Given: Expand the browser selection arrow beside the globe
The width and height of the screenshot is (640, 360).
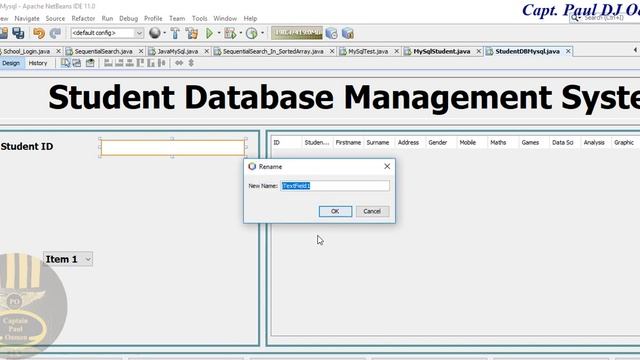Looking at the screenshot, I should (164, 33).
